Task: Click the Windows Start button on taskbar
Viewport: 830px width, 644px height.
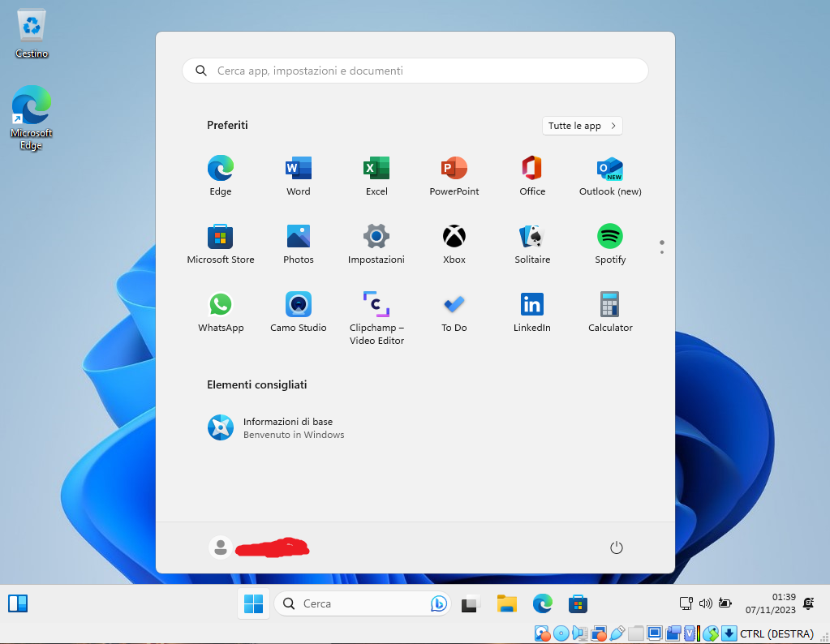Action: tap(253, 603)
